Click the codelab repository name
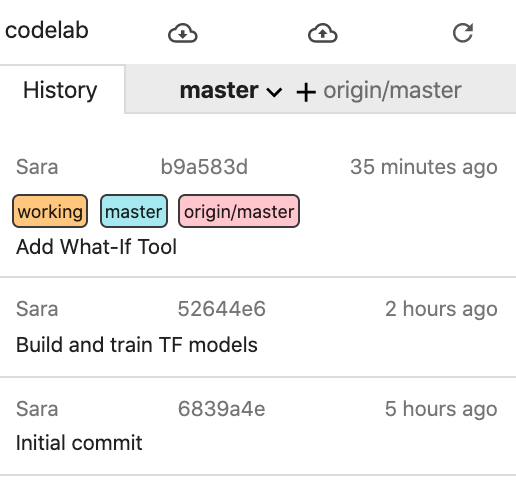This screenshot has height=498, width=516. coord(47,30)
